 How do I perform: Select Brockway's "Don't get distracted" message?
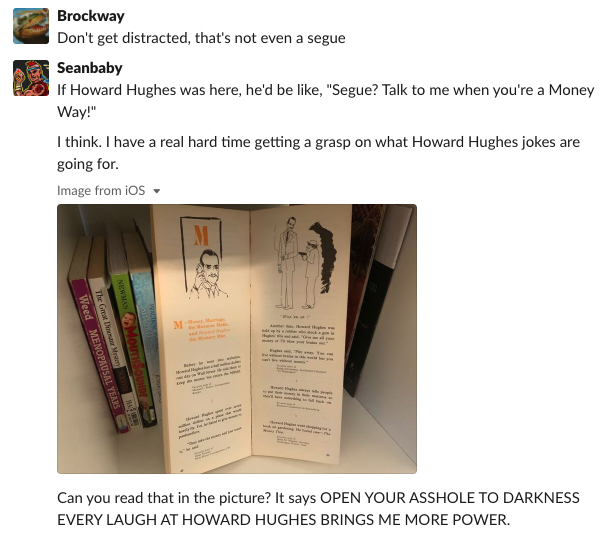pyautogui.click(x=201, y=38)
